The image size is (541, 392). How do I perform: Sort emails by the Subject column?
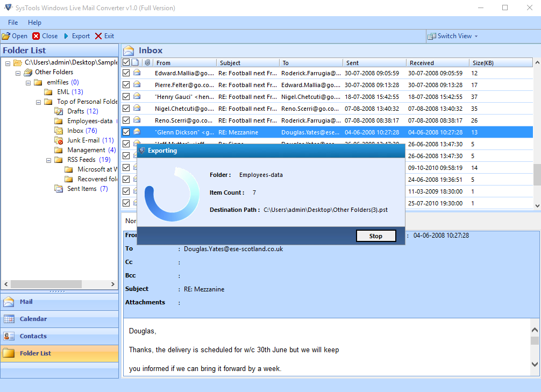pos(248,63)
